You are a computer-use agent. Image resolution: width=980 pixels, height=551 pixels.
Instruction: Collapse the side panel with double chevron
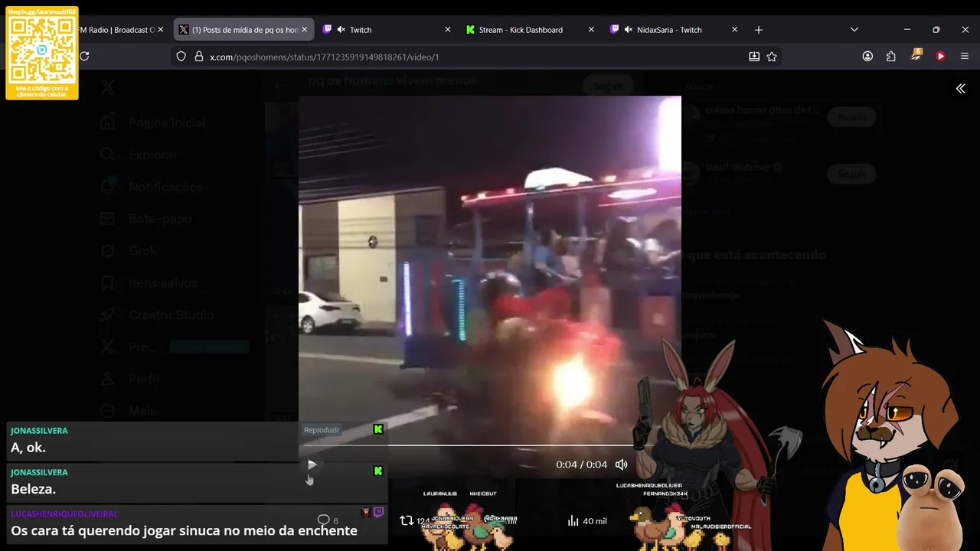pyautogui.click(x=960, y=89)
